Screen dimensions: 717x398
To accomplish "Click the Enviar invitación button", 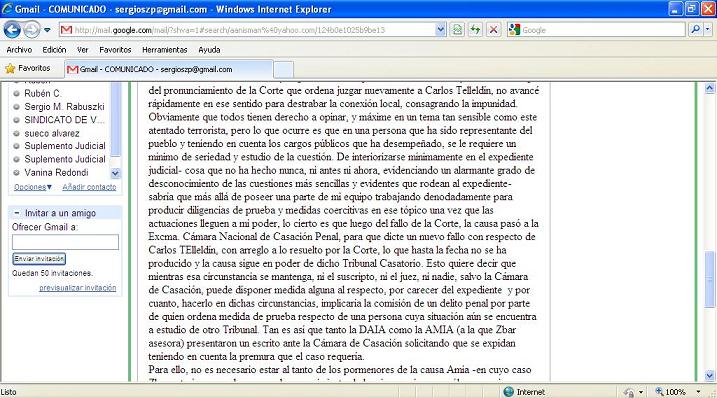I will coord(39,259).
